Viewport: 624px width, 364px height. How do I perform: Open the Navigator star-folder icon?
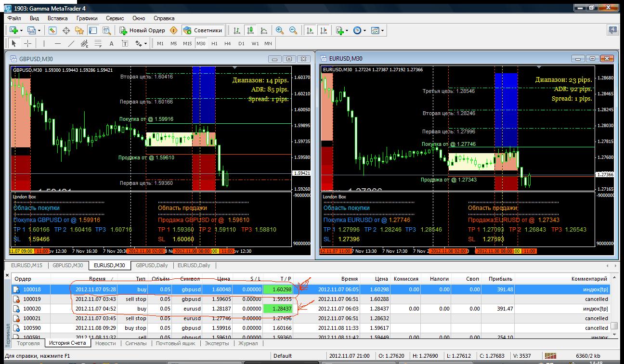tap(79, 30)
